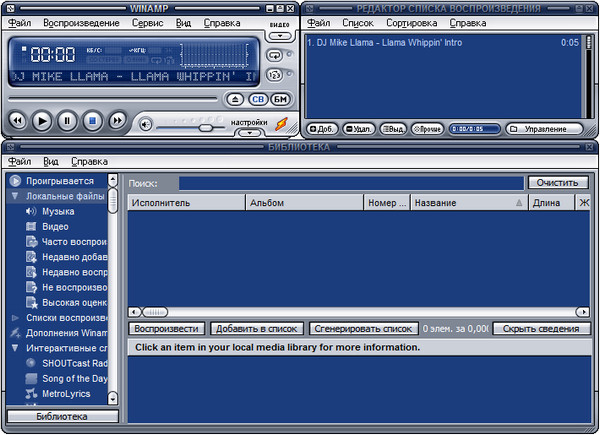Image resolution: width=600 pixels, height=435 pixels.
Task: Click the Pause playback button
Action: tap(67, 121)
